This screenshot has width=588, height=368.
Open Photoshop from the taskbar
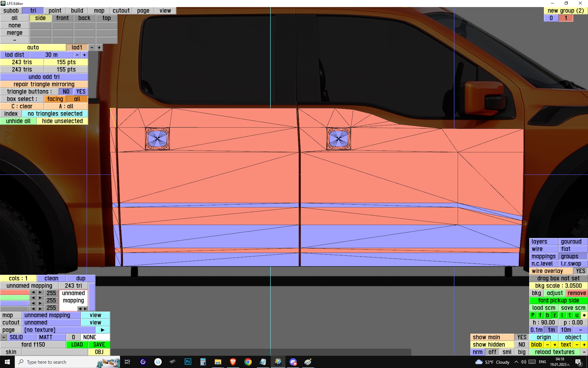(188, 362)
